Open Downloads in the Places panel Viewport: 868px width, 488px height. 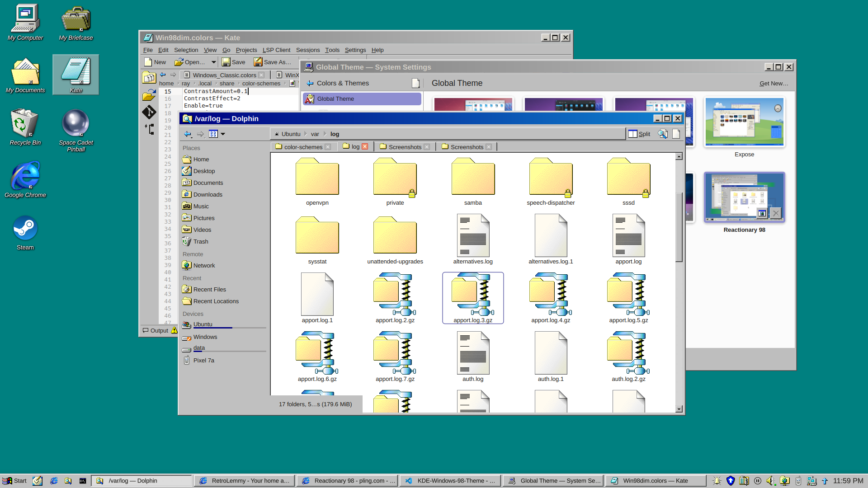coord(208,195)
